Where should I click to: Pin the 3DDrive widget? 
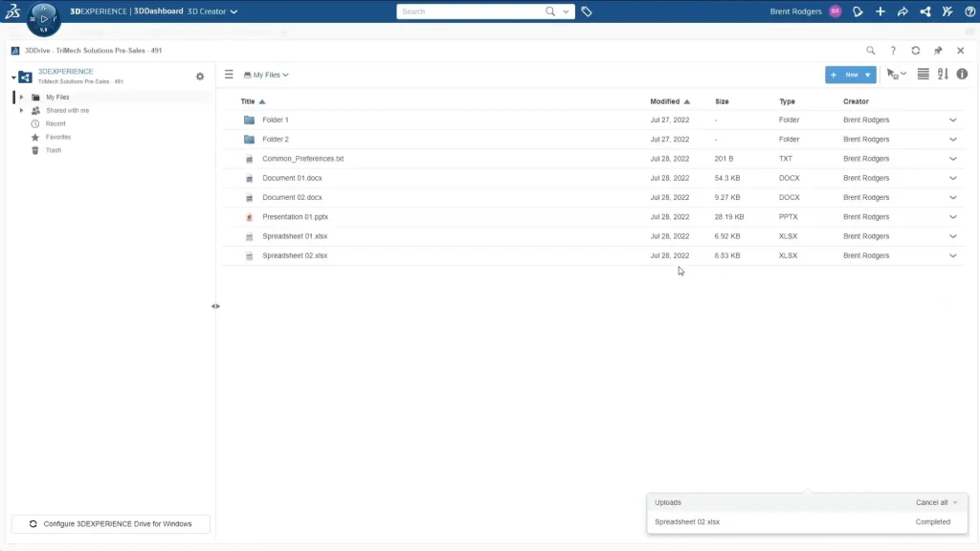(938, 51)
